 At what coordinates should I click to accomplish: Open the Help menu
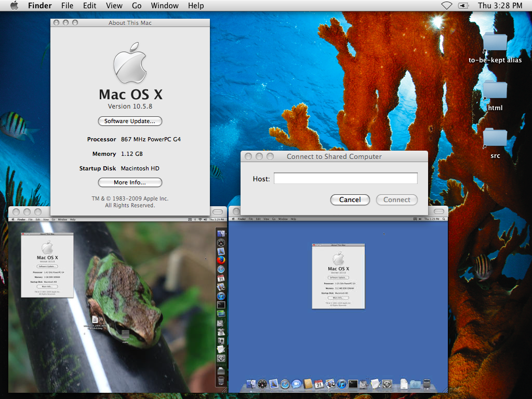[196, 5]
